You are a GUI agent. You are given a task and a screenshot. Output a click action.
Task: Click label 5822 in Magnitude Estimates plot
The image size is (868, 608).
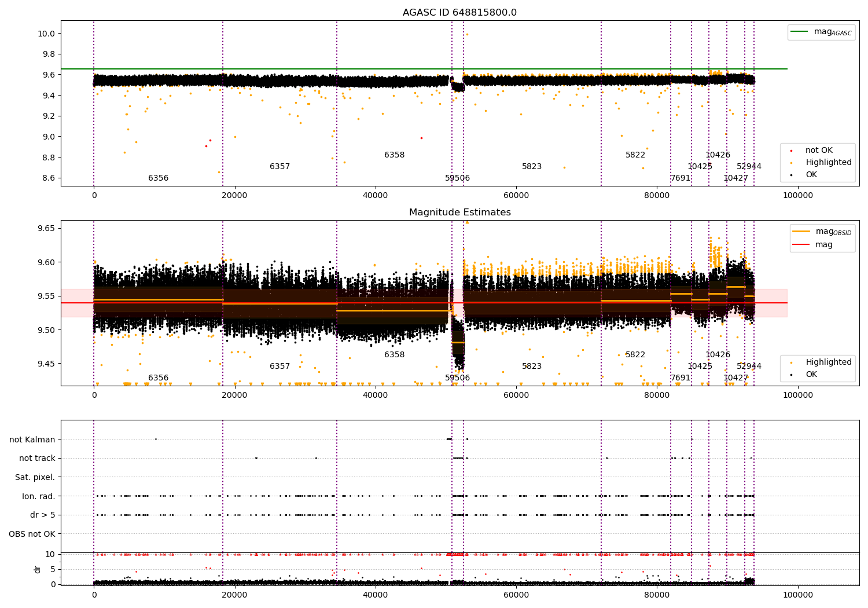click(x=635, y=355)
